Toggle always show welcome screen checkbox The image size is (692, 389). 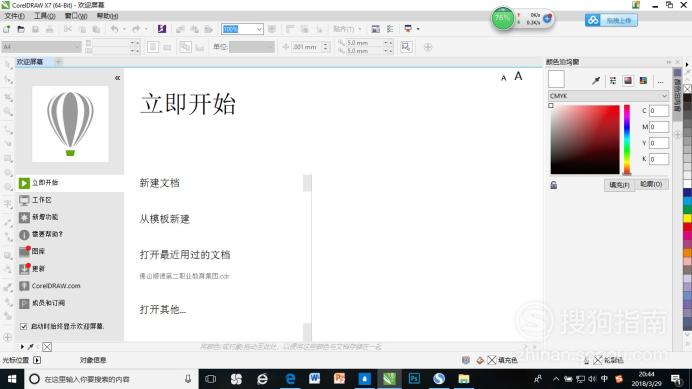pyautogui.click(x=23, y=326)
